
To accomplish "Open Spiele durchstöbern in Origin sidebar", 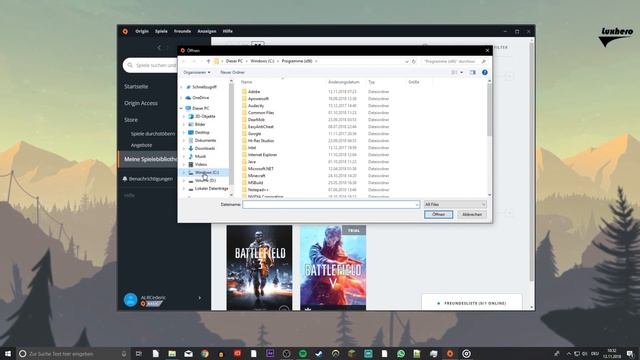I will (x=153, y=134).
